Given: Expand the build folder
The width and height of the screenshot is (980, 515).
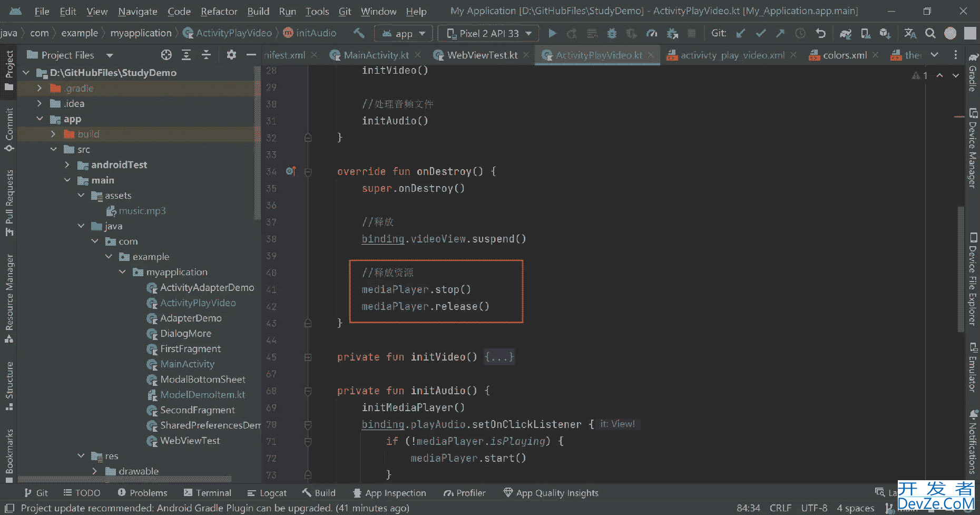Looking at the screenshot, I should tap(53, 134).
